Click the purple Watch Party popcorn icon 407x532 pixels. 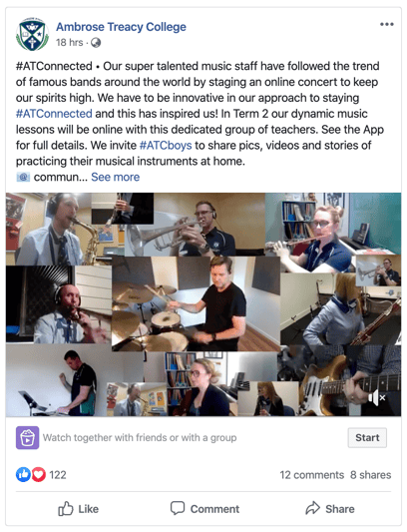pyautogui.click(x=28, y=438)
